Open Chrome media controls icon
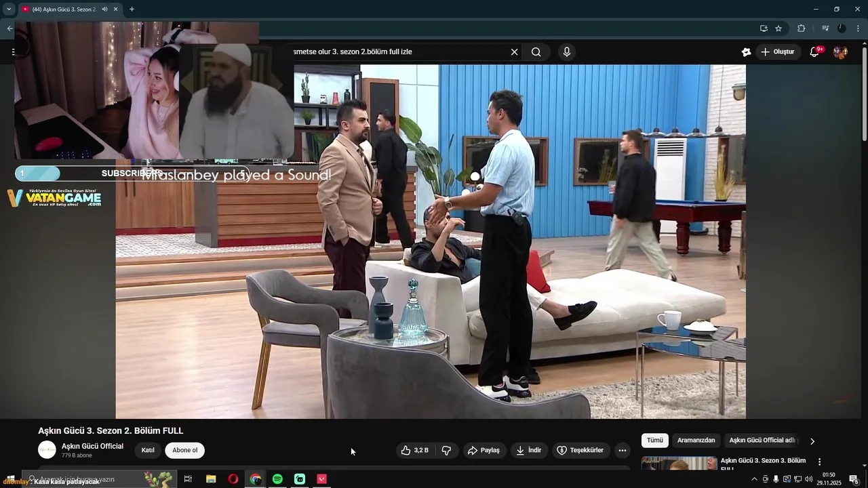The height and width of the screenshot is (488, 868). tap(825, 28)
